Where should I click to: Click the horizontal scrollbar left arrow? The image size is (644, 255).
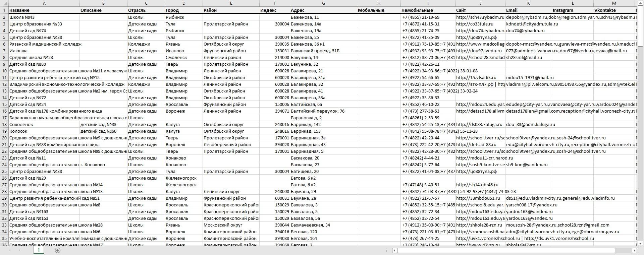click(395, 250)
